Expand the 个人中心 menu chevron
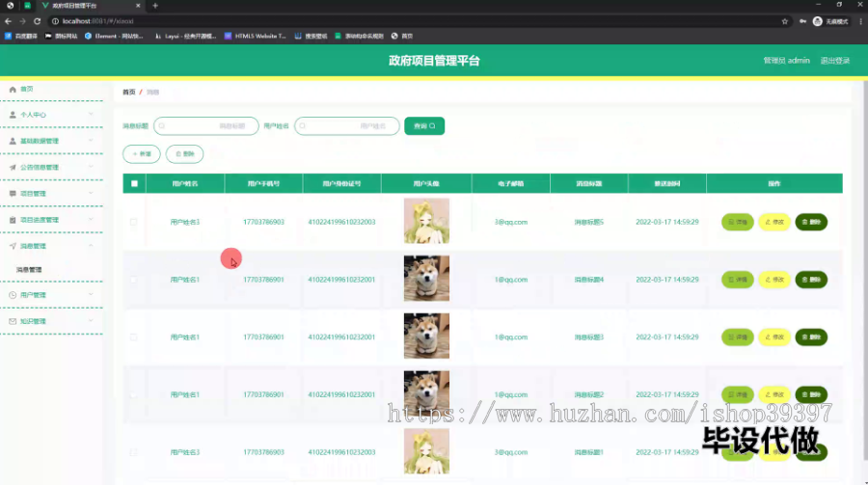 (x=91, y=115)
